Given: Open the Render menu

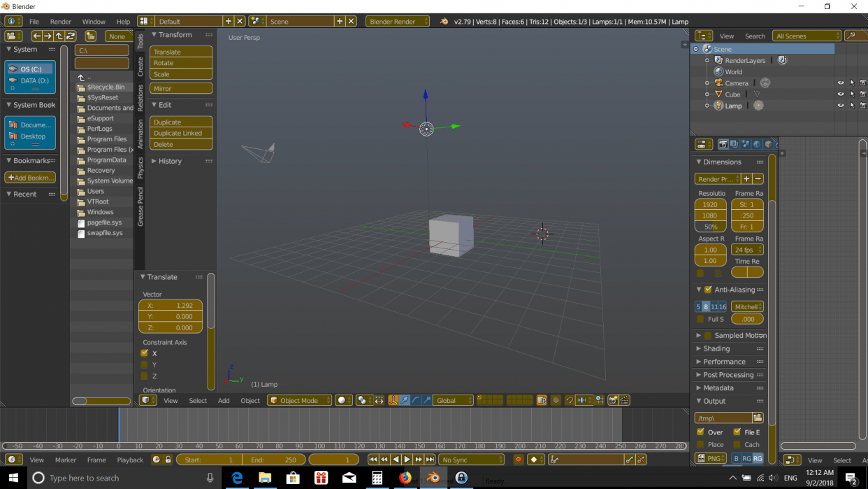Looking at the screenshot, I should pos(61,22).
